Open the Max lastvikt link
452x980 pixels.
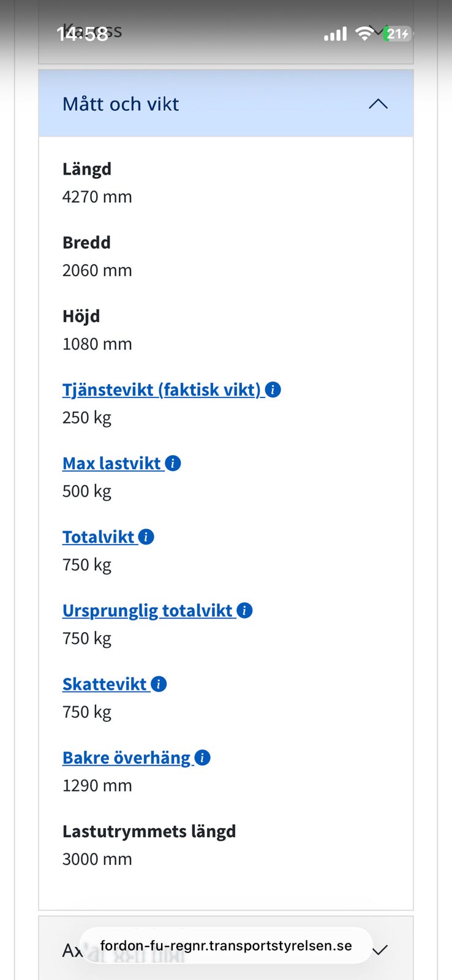[x=111, y=463]
